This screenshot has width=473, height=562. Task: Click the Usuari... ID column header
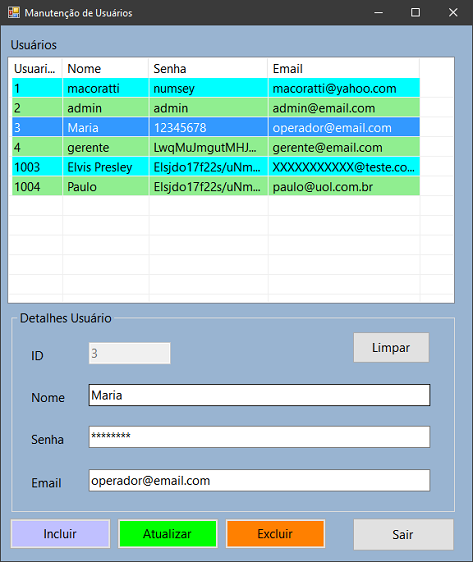[35, 68]
